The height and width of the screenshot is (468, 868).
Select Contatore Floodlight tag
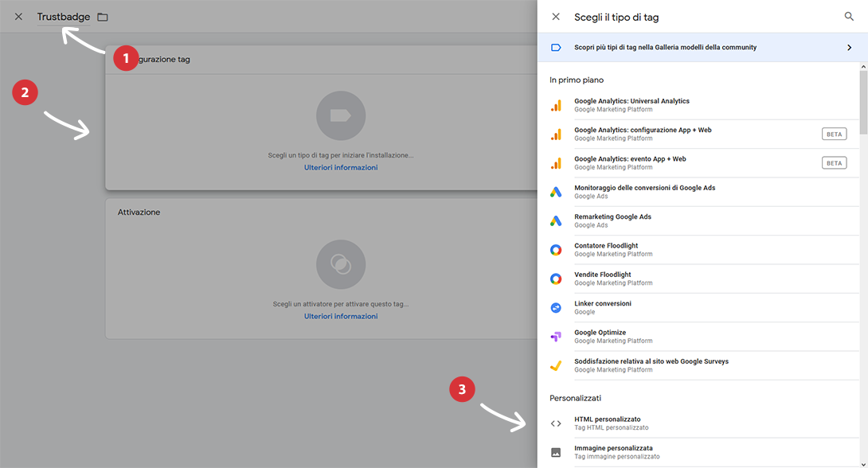pos(704,249)
